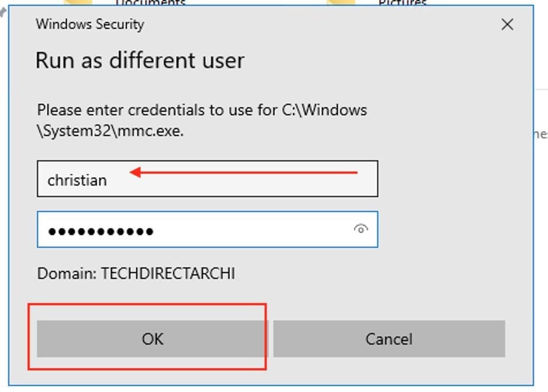Click the \System32\mmc.exe text line
This screenshot has height=392, width=548.
pos(110,131)
